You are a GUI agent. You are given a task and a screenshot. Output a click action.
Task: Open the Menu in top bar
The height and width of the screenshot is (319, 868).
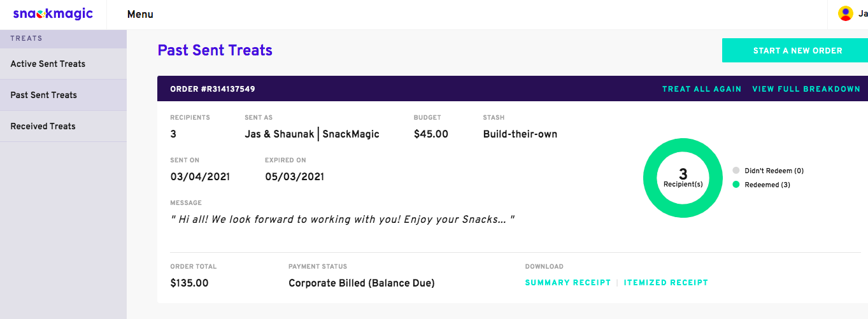pyautogui.click(x=140, y=14)
